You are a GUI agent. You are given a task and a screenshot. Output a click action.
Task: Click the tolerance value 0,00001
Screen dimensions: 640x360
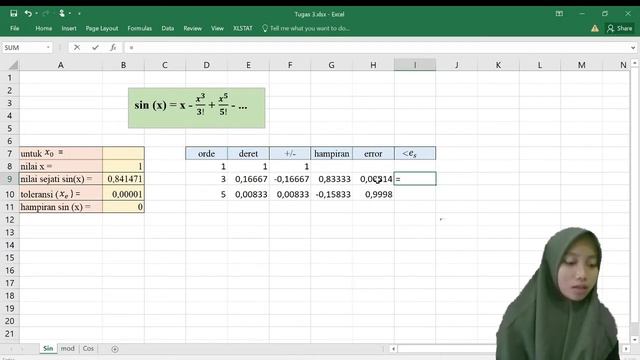point(123,194)
